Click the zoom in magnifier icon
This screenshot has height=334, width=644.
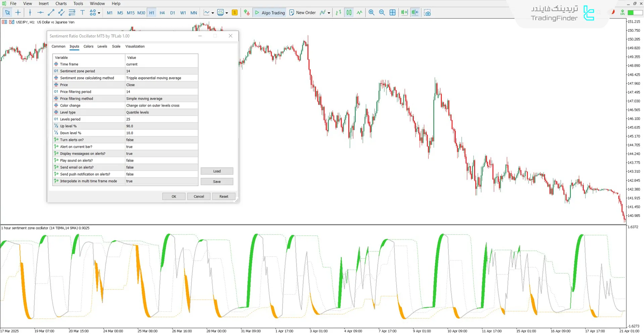pos(371,13)
